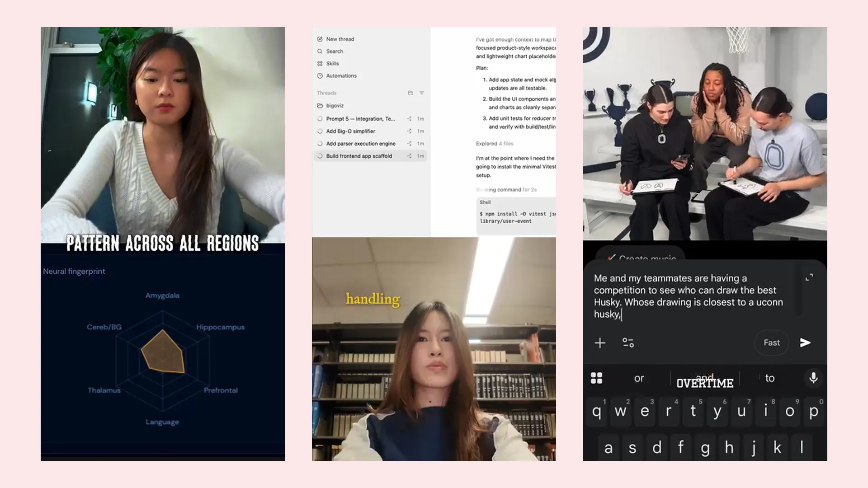Tap the keyboard microphone icon
The width and height of the screenshot is (868, 488).
813,378
